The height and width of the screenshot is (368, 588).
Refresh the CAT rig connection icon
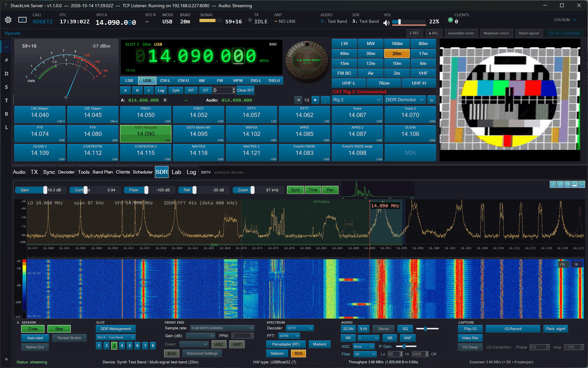(432, 100)
